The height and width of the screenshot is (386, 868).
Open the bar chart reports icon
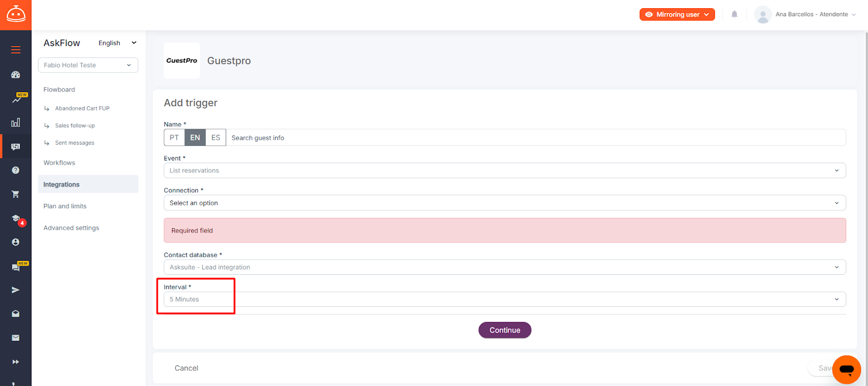(x=16, y=123)
